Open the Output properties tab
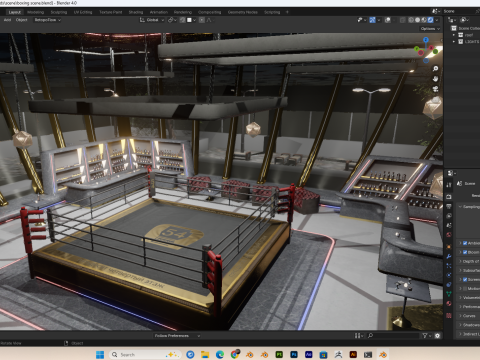Screen dimensions: 480x360 coord(449,206)
